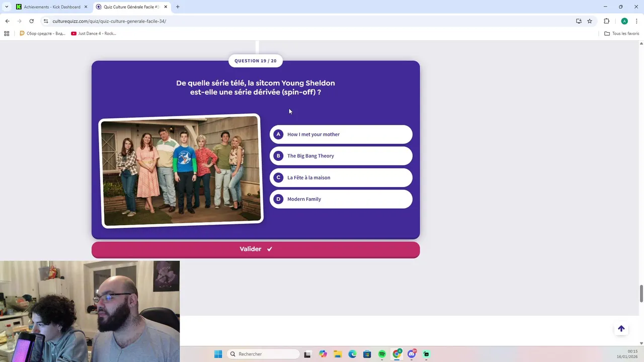Click the scrollbar up arrow
The image size is (644, 362).
pyautogui.click(x=641, y=43)
